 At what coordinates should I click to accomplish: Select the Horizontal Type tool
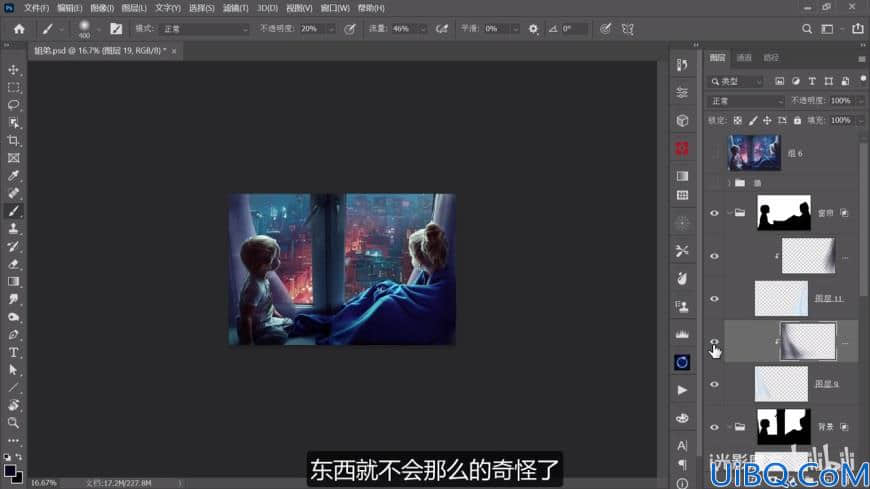tap(13, 352)
